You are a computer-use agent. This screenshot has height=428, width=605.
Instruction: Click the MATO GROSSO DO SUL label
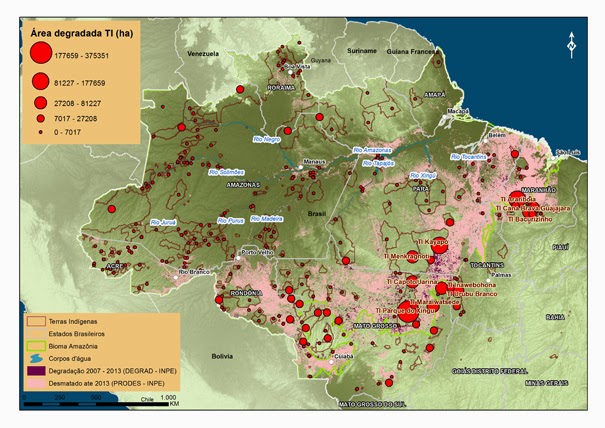(x=372, y=405)
